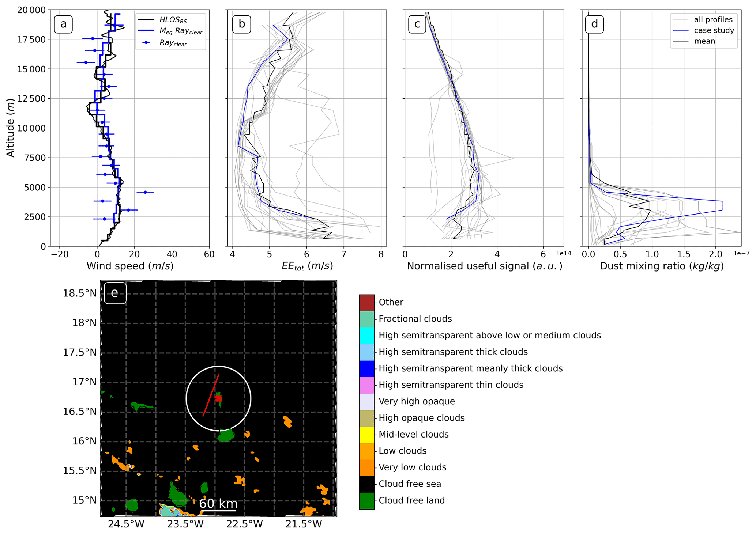Viewport: 756px width, 534px height.
Task: Click the 'Wind speed (m/s)' axis label
Action: point(130,266)
